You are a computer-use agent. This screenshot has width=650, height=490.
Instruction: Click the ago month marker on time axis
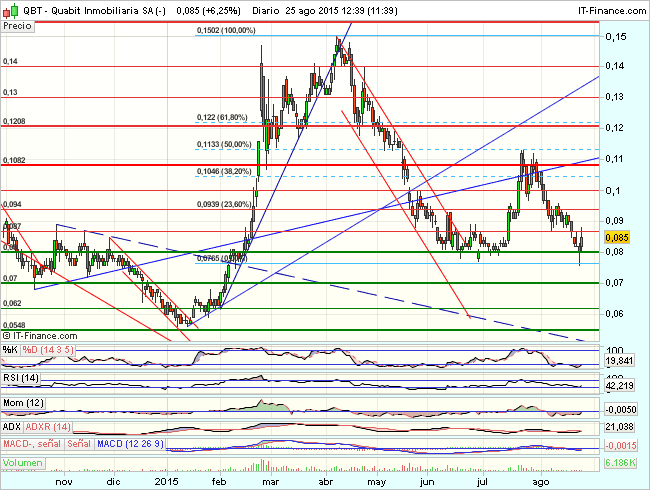click(541, 482)
